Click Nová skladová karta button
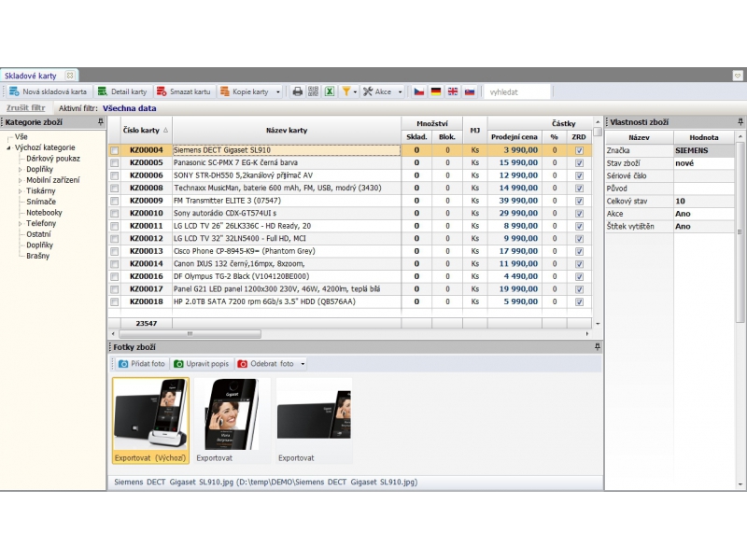 point(49,91)
